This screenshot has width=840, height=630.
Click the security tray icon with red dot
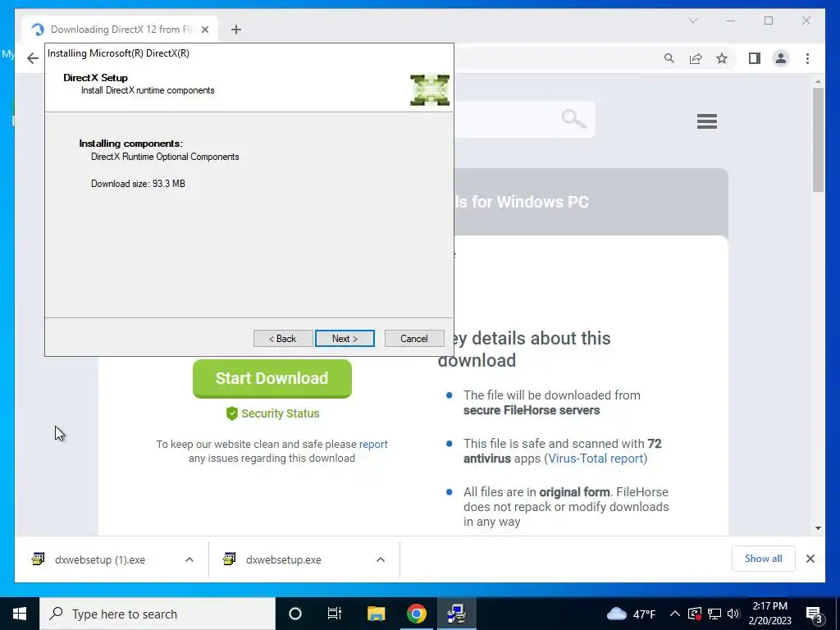pos(694,614)
